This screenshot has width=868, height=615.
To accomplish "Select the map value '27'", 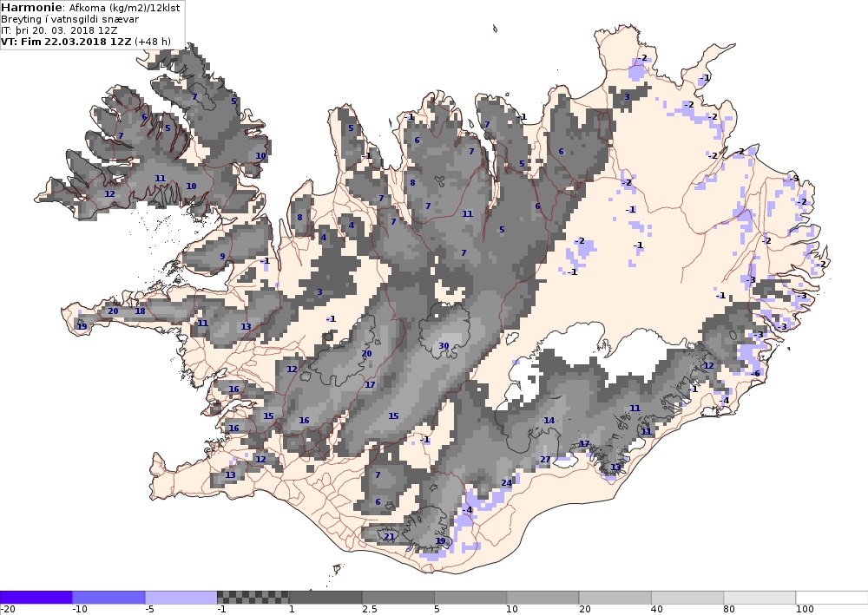I will [x=545, y=460].
